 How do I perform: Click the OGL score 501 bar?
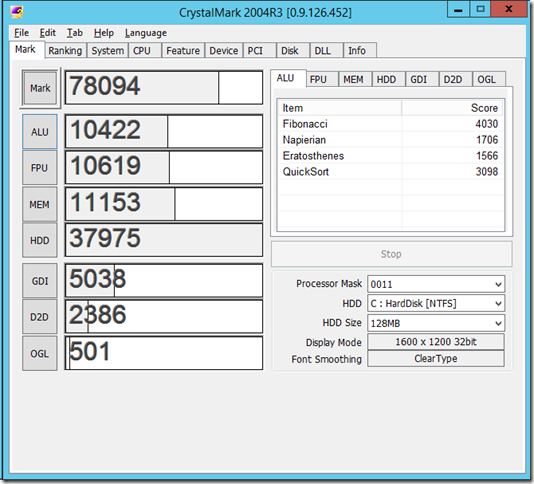164,353
